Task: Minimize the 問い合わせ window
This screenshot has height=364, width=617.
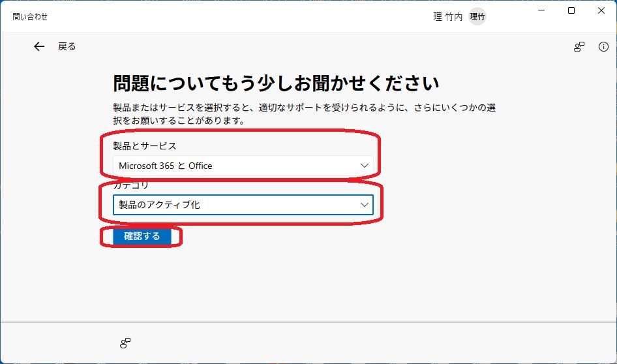Action: [541, 11]
